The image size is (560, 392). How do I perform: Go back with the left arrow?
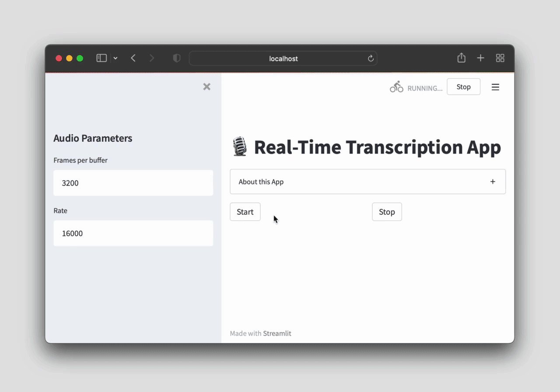click(133, 58)
